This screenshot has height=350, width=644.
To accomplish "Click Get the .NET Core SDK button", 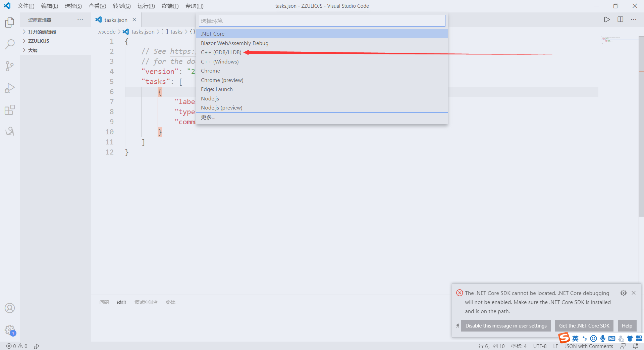I will point(584,326).
